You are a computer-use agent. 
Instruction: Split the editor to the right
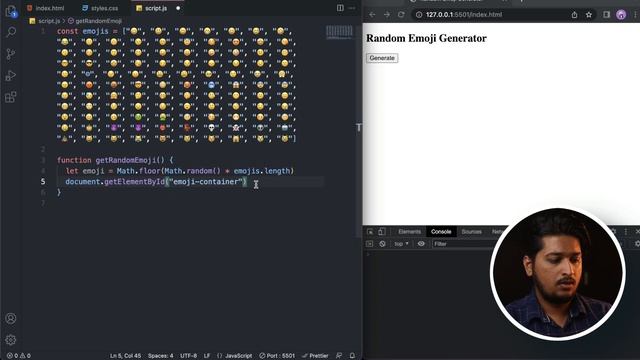(x=340, y=8)
